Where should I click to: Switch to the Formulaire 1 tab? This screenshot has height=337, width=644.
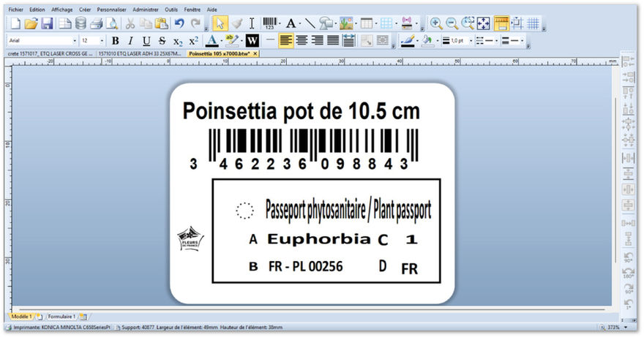pos(61,317)
